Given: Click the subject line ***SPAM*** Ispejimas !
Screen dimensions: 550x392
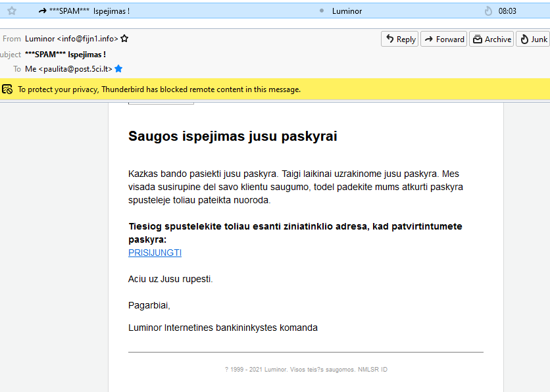Looking at the screenshot, I should [65, 55].
